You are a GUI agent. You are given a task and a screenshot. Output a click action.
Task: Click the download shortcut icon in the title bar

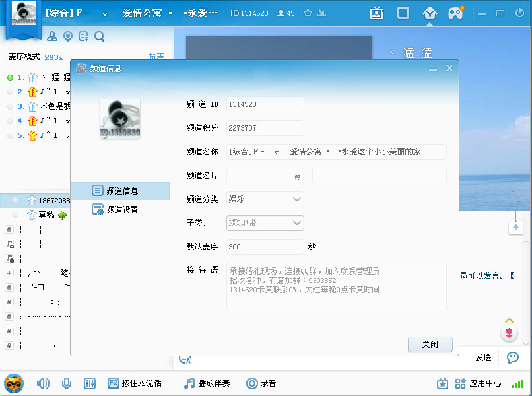[321, 13]
